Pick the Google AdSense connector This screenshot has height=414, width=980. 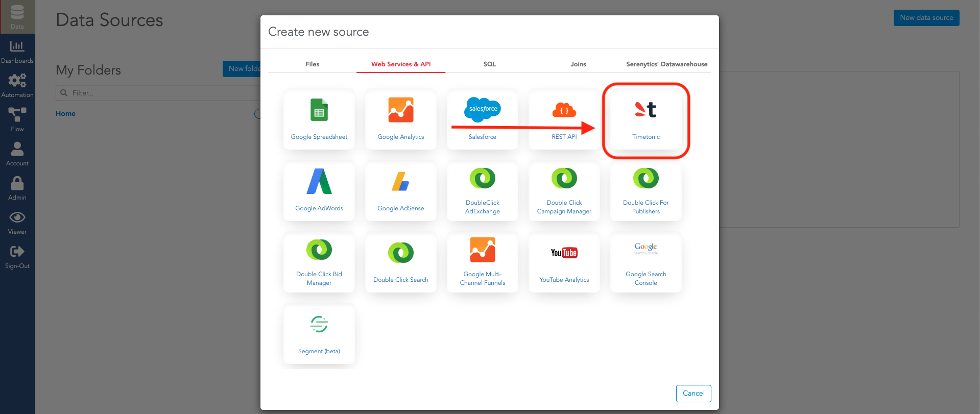tap(401, 191)
